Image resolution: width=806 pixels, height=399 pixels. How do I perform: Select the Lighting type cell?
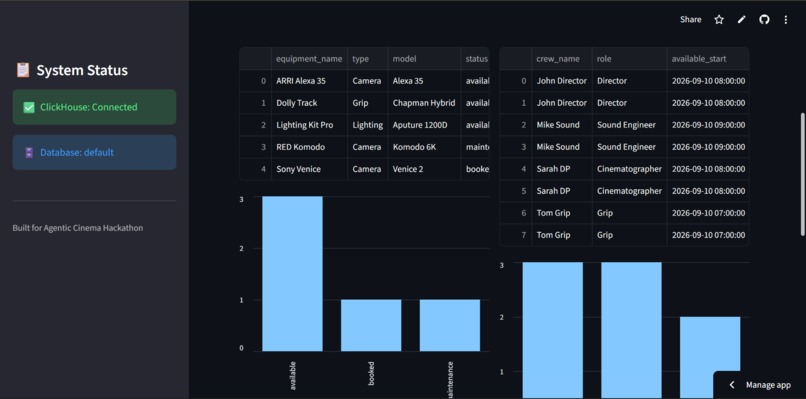click(x=368, y=125)
